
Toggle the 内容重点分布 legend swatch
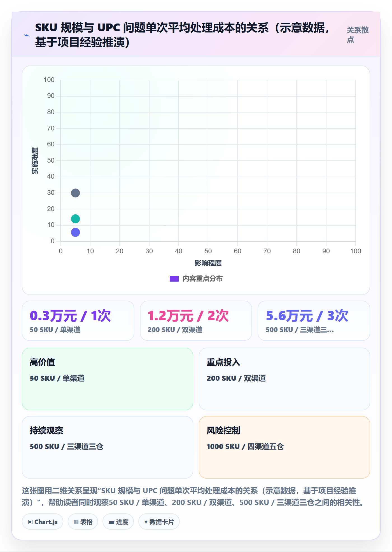[x=174, y=279]
